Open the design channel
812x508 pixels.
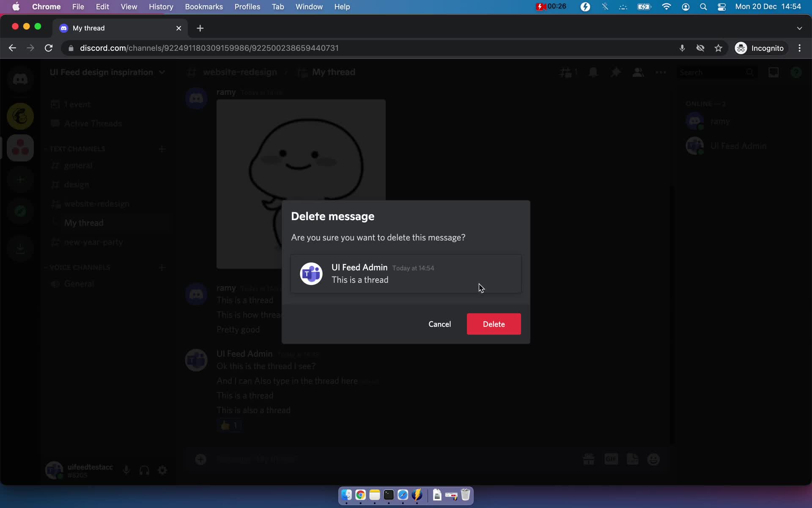pyautogui.click(x=107, y=185)
